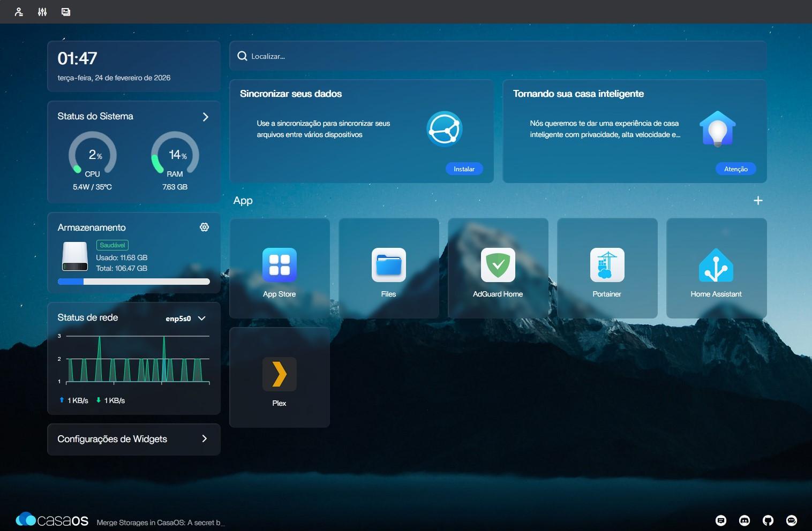Expand the Status do Sistema panel
Screen dimensions: 812x531
205,116
